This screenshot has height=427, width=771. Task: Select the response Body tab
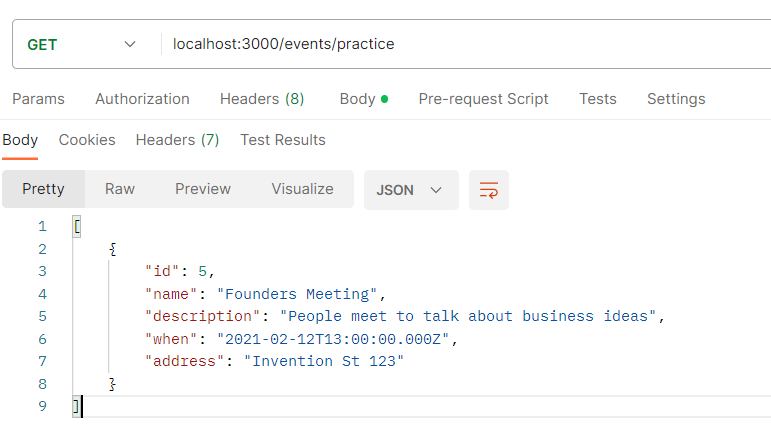point(20,140)
